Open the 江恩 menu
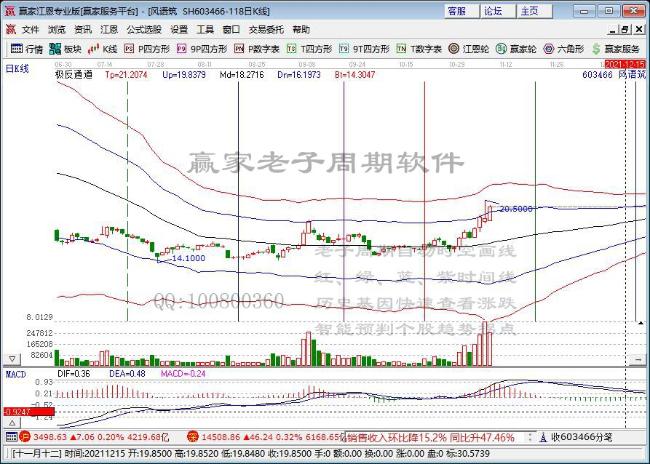This screenshot has width=650, height=464. 109,29
